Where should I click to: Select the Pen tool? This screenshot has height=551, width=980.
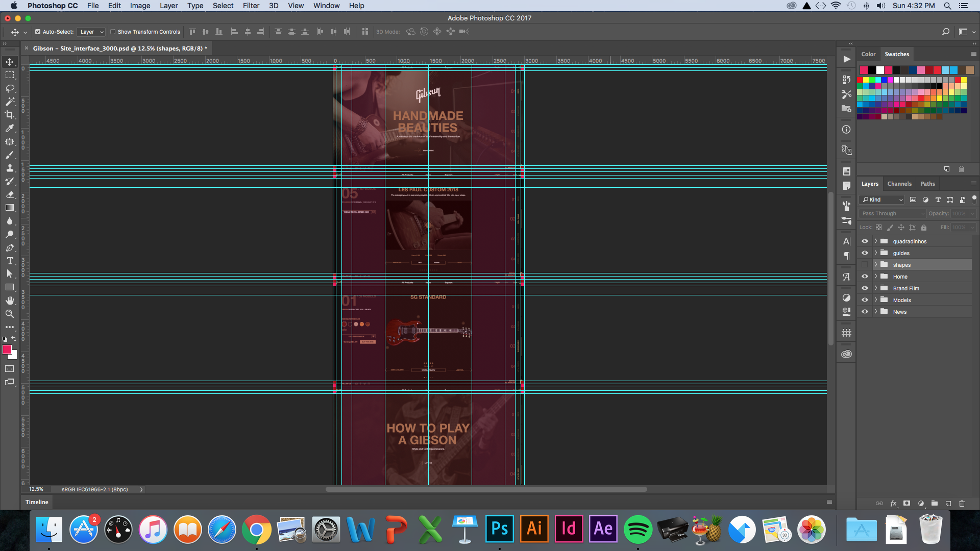point(10,247)
